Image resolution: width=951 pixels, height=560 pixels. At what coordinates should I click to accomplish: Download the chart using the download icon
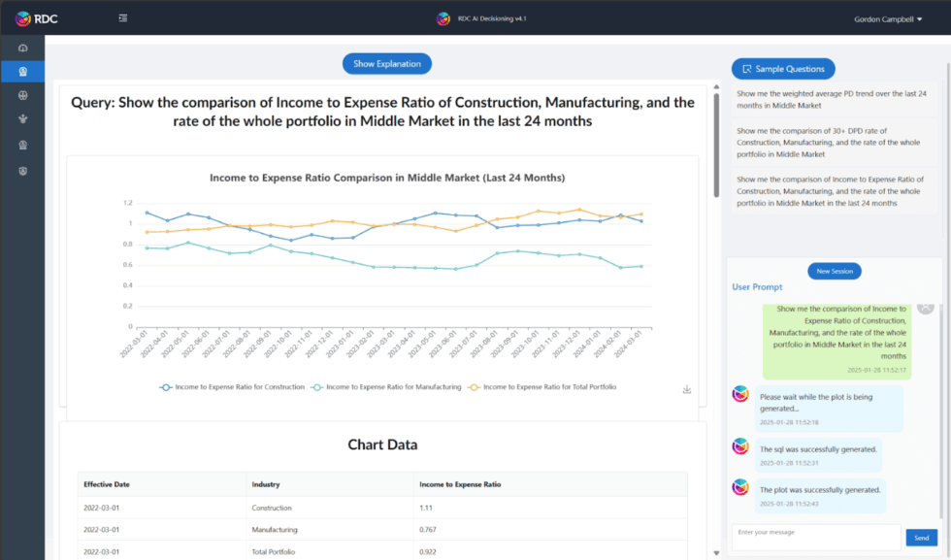(x=686, y=389)
